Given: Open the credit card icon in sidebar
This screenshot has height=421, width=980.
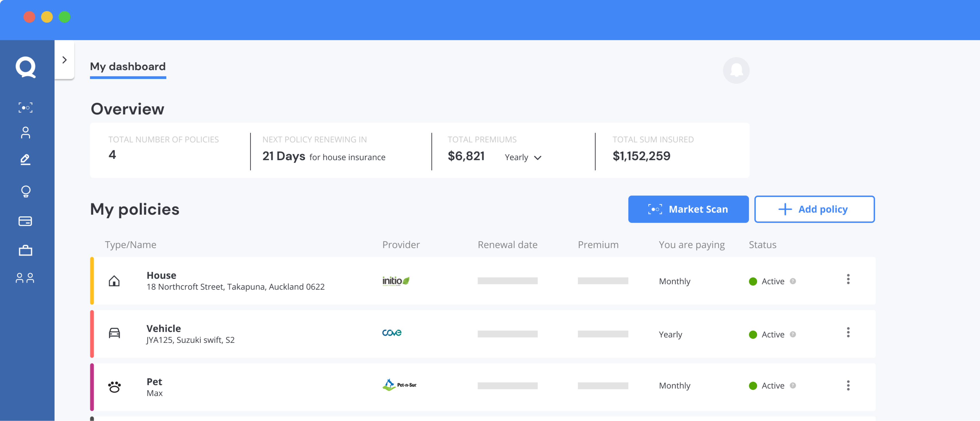Looking at the screenshot, I should 26,221.
